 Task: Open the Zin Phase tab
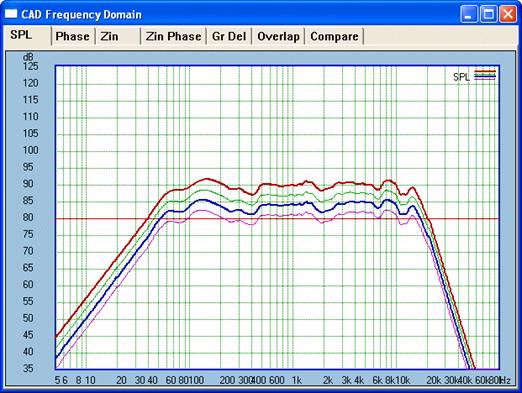point(174,36)
